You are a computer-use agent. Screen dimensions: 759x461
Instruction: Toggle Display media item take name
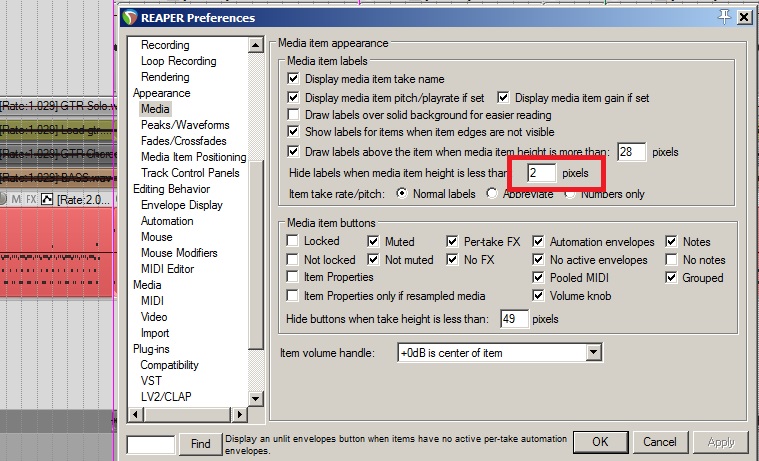[293, 78]
